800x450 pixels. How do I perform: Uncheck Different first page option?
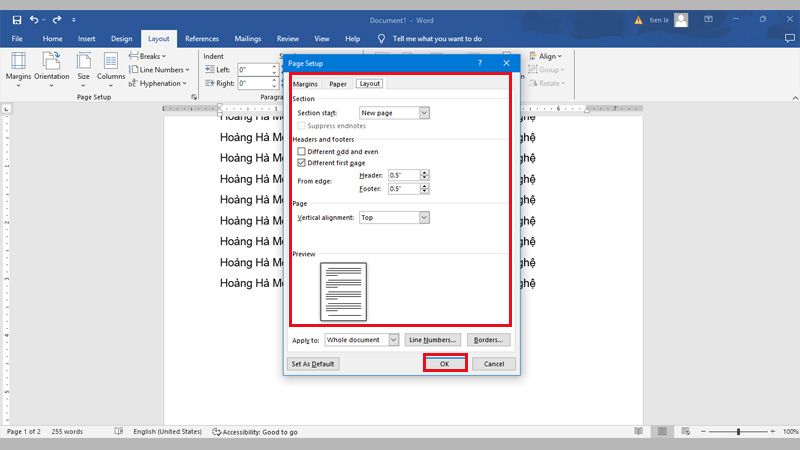302,162
